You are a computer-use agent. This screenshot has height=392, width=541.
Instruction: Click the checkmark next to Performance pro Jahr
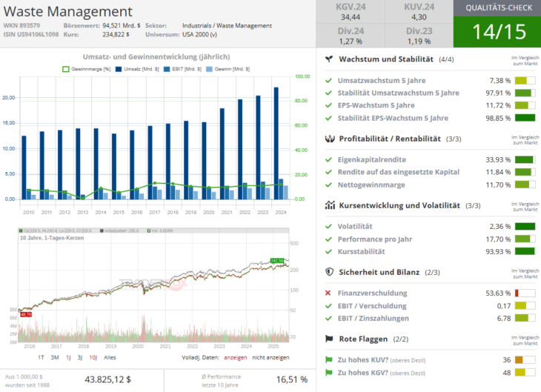pyautogui.click(x=328, y=239)
